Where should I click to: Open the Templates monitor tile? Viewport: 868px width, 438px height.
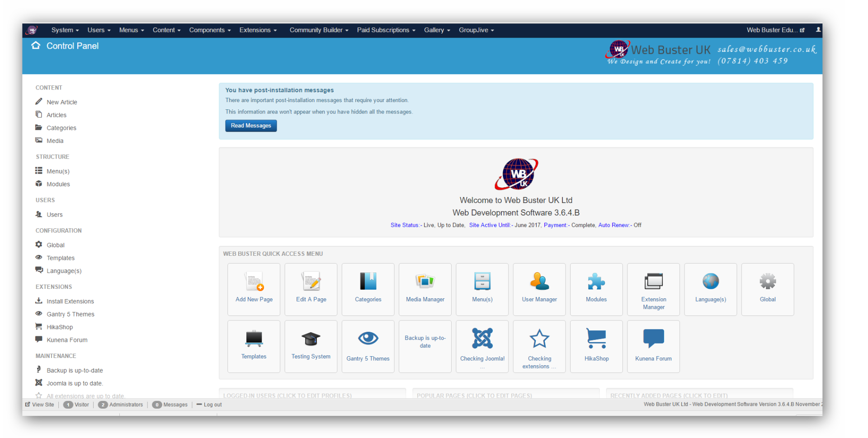click(x=254, y=346)
